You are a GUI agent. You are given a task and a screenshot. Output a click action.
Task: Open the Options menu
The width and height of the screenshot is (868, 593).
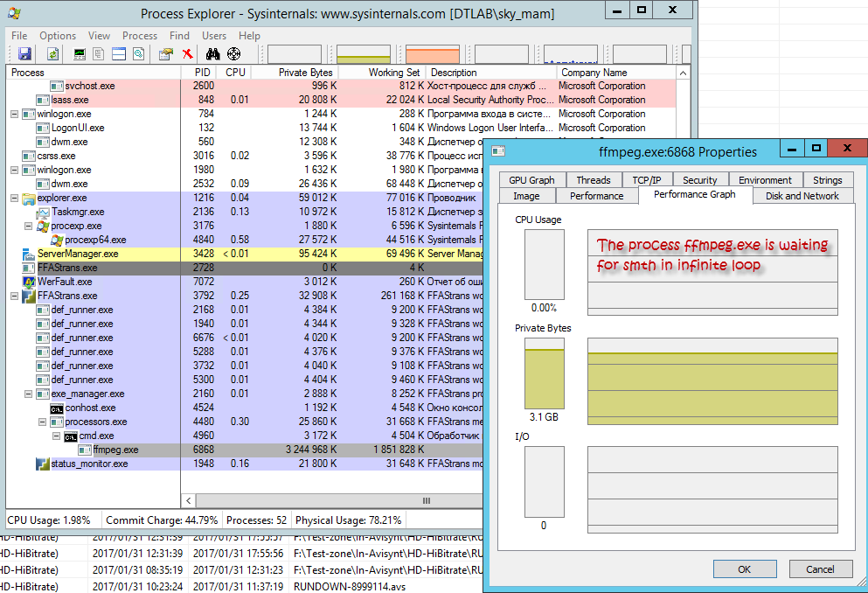[58, 36]
